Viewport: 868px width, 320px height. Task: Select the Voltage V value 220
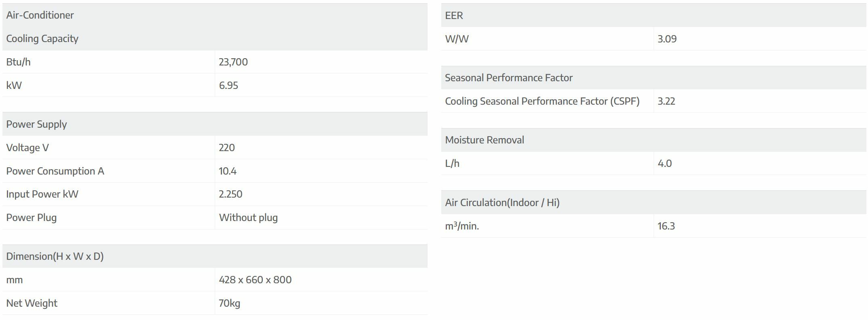pyautogui.click(x=227, y=148)
